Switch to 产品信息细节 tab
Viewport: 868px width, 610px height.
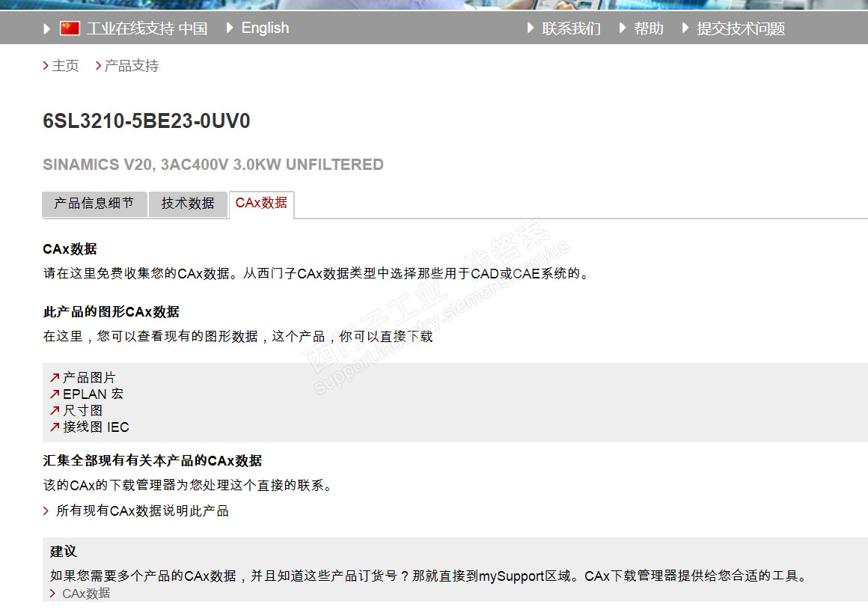94,204
